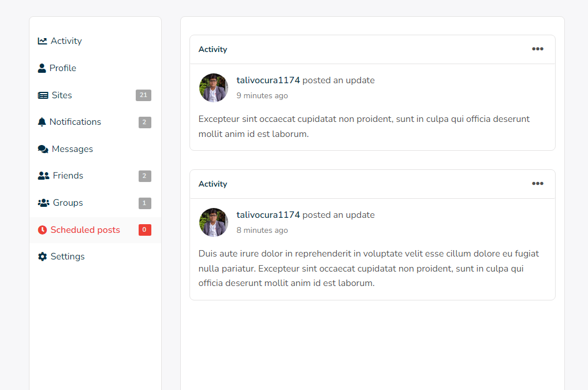Click the Messages chat bubbles icon
Screen dimensions: 588x390
[43, 149]
